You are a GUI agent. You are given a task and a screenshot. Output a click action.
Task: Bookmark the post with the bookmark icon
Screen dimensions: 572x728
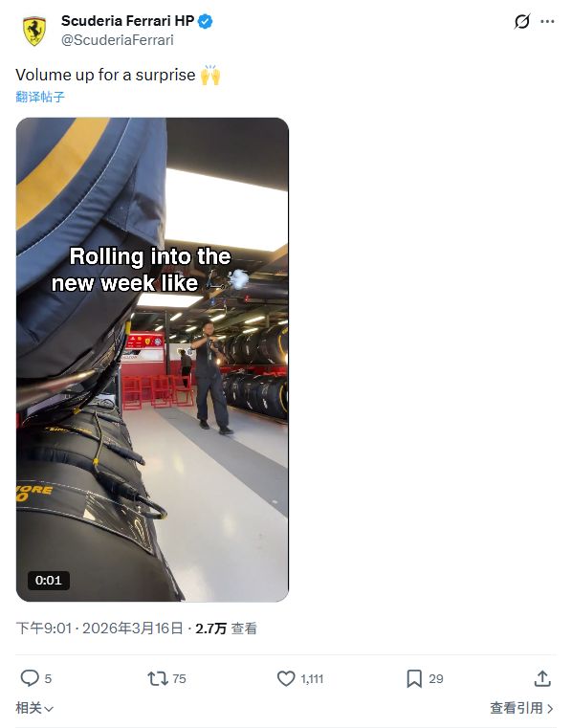pos(414,679)
